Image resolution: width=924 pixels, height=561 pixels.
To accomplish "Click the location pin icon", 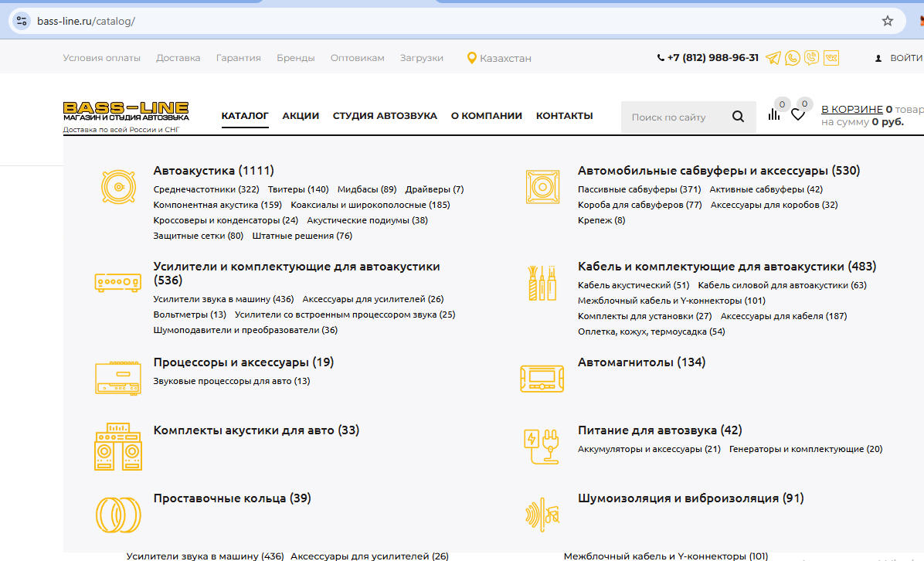I will point(471,58).
